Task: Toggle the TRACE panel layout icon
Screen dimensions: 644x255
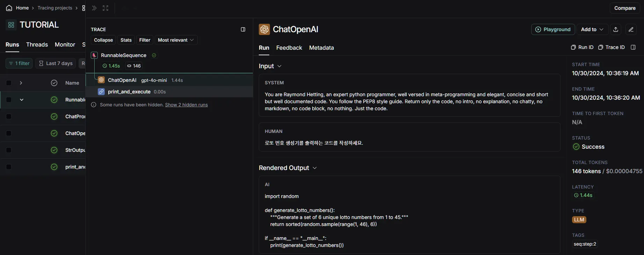Action: tap(243, 29)
